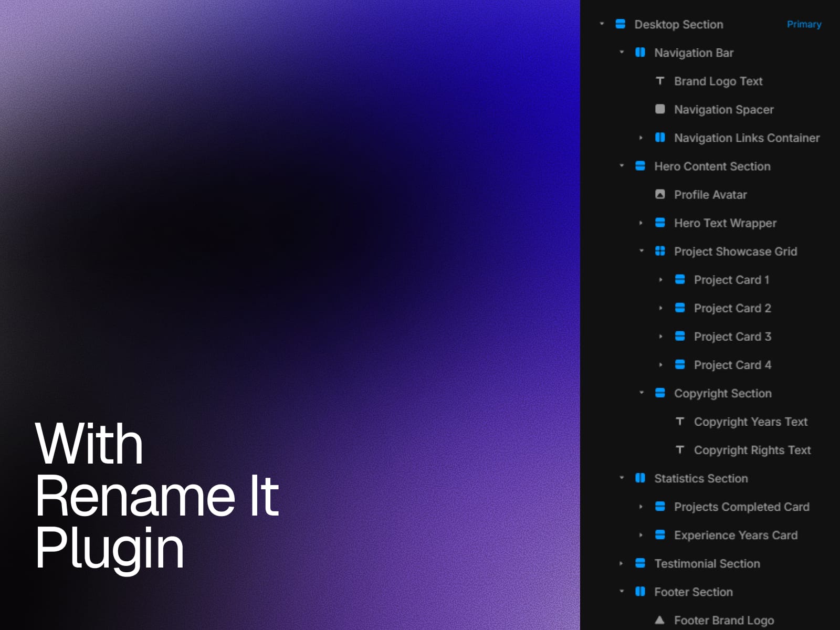This screenshot has height=630, width=840.
Task: Expand the Hero Text Wrapper layer
Action: point(641,223)
